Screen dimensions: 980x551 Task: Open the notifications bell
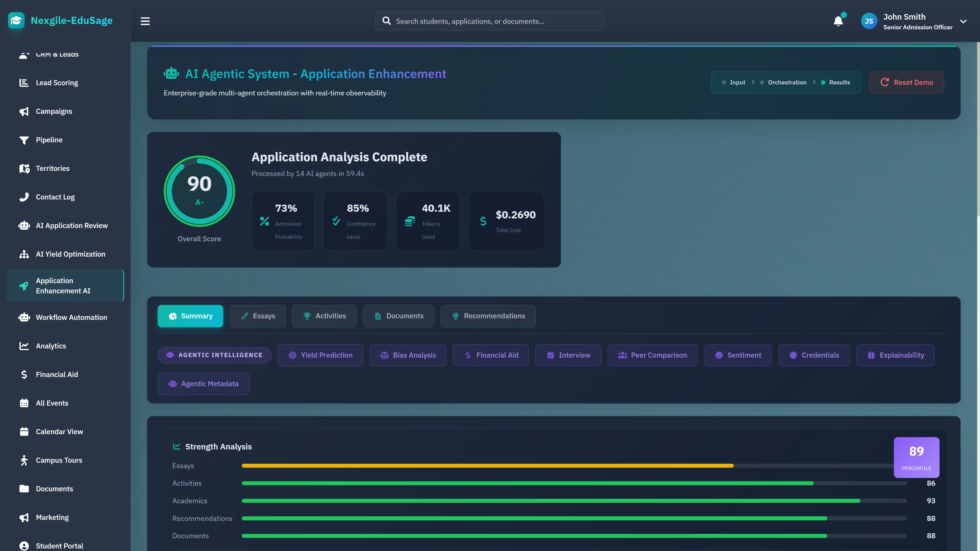point(838,21)
